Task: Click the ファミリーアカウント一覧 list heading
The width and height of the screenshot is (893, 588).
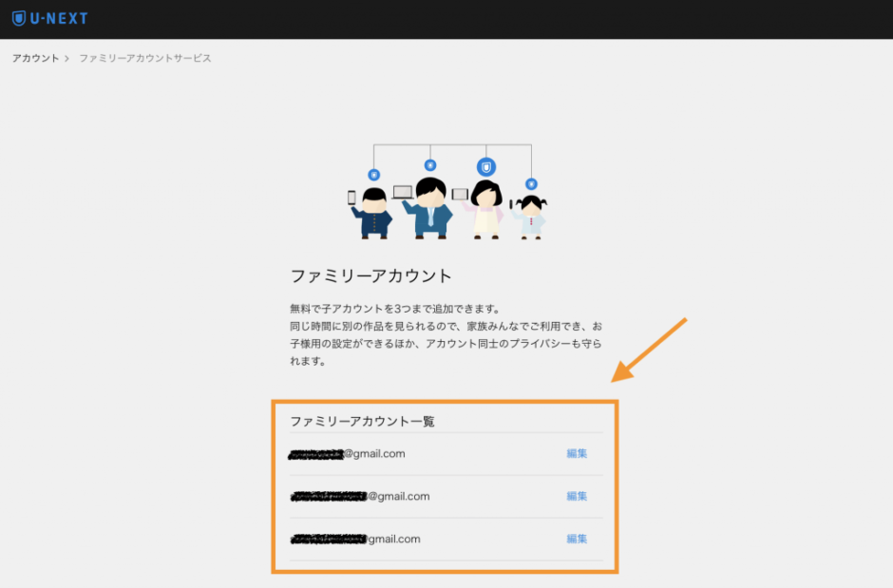Action: [x=362, y=421]
